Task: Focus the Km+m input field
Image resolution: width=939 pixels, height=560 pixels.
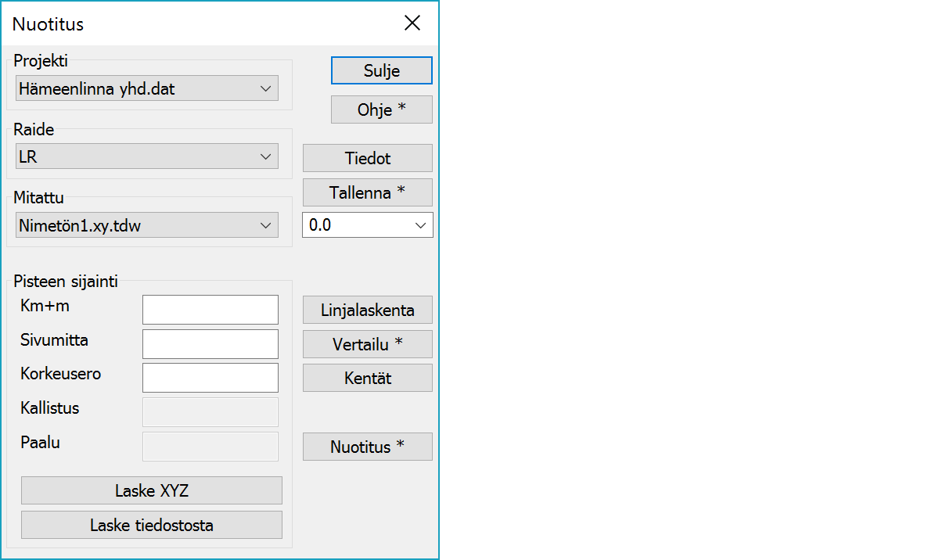Action: [210, 309]
